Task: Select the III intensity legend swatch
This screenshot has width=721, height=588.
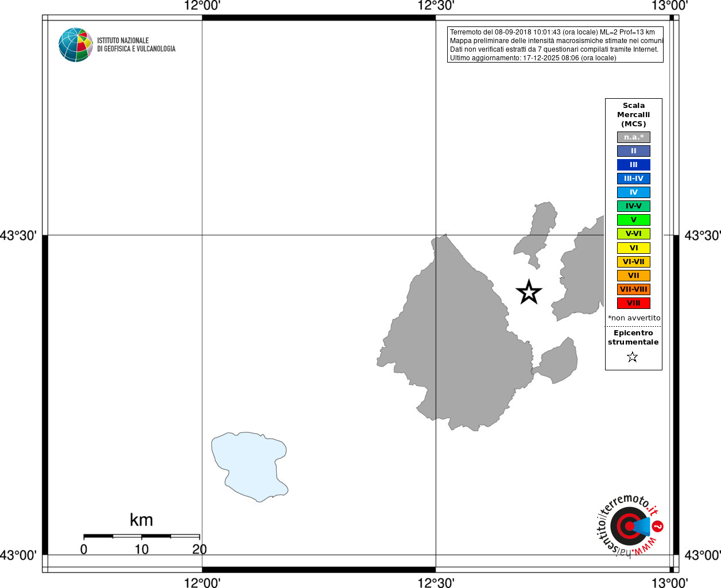Action: [634, 165]
